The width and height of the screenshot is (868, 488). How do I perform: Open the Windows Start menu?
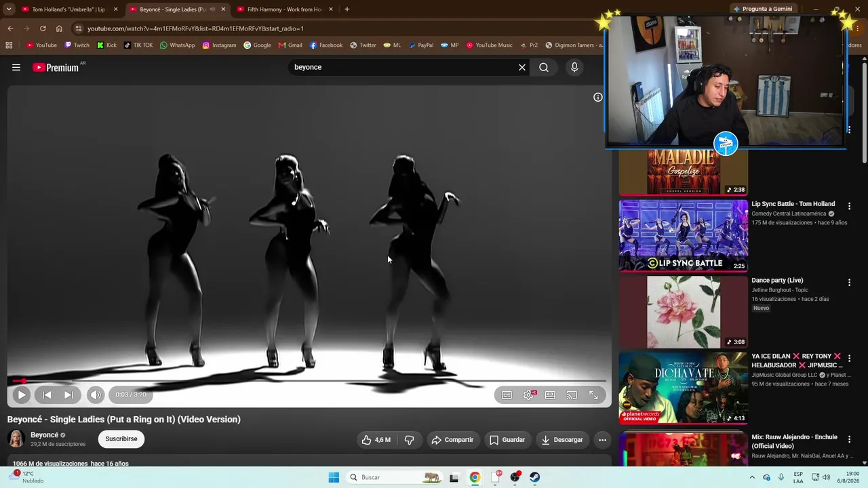334,477
